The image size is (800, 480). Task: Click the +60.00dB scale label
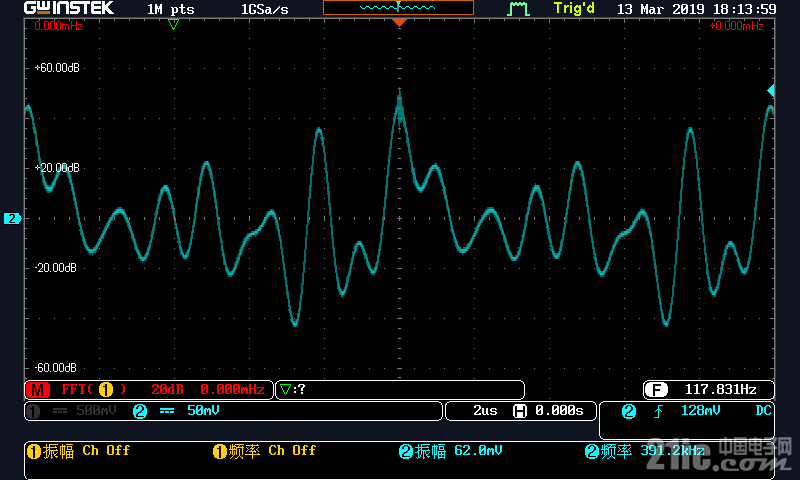click(57, 68)
